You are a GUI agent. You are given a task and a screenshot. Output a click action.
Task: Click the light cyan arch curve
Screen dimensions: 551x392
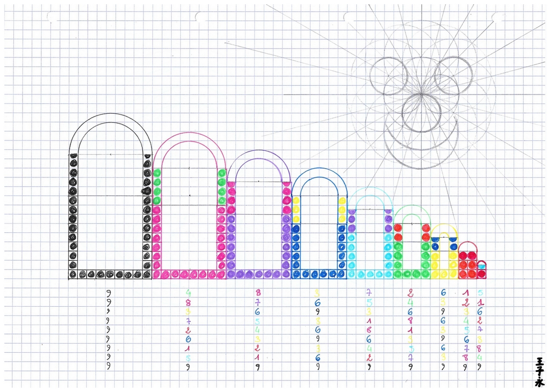click(370, 198)
